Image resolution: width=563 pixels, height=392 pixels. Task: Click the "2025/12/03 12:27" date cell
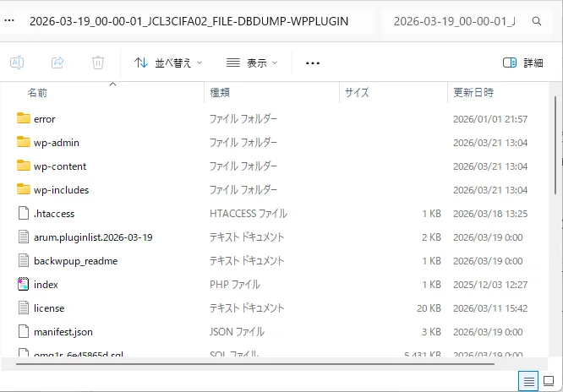tap(490, 285)
